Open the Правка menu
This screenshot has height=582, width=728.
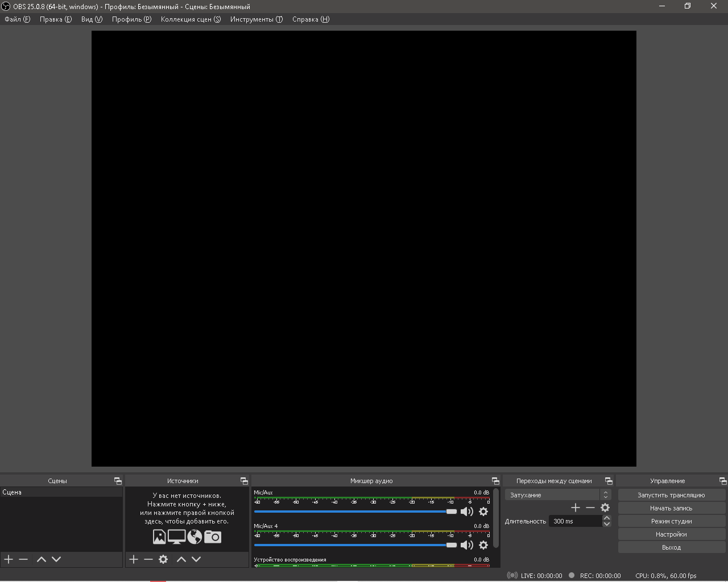(x=56, y=19)
